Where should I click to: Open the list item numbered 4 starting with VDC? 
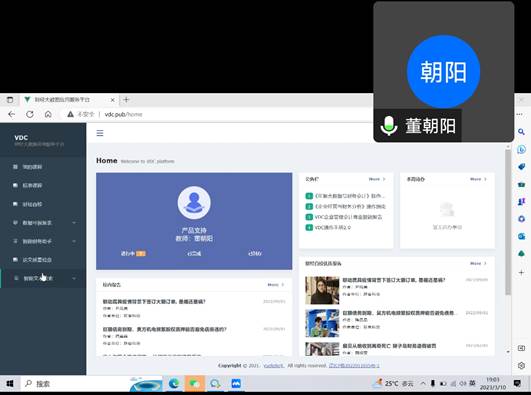click(x=328, y=228)
